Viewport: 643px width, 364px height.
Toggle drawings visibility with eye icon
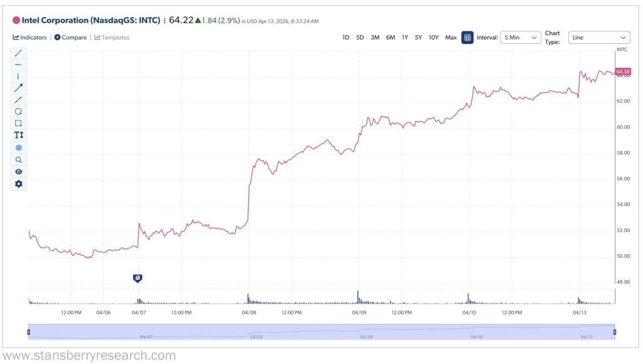18,171
